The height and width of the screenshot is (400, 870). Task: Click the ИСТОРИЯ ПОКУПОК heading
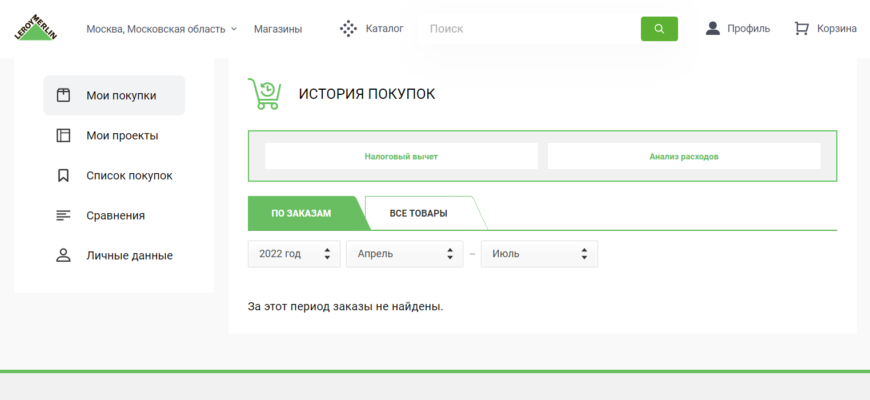click(x=367, y=94)
